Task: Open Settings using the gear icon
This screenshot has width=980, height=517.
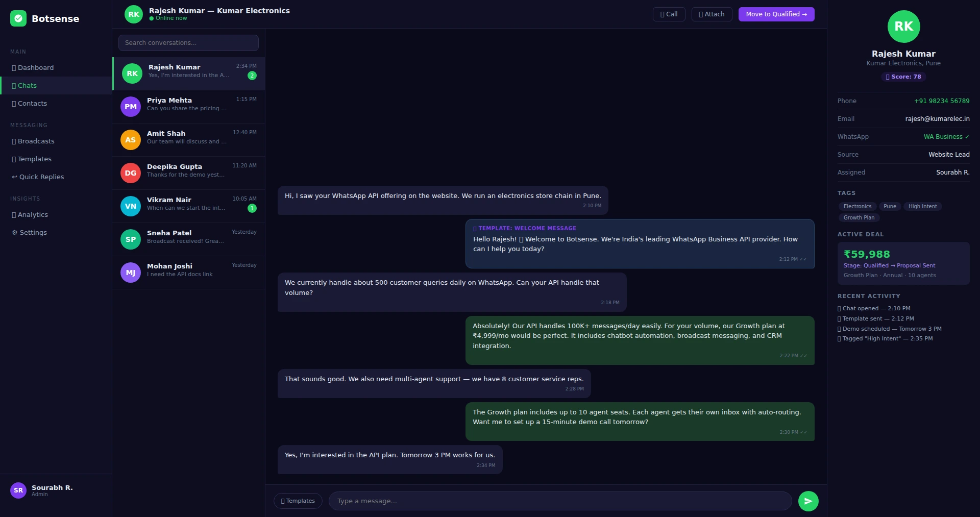Action: (14, 232)
